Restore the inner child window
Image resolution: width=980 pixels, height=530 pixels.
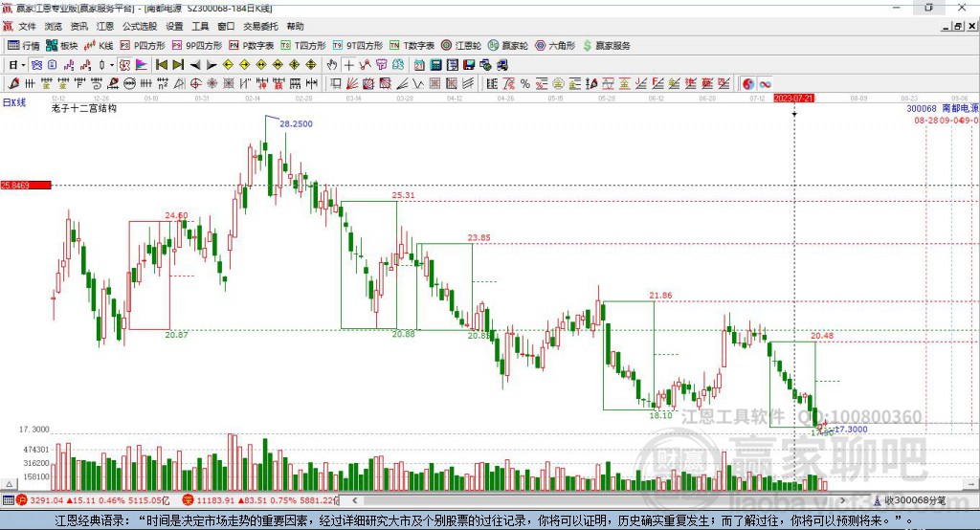[958, 26]
